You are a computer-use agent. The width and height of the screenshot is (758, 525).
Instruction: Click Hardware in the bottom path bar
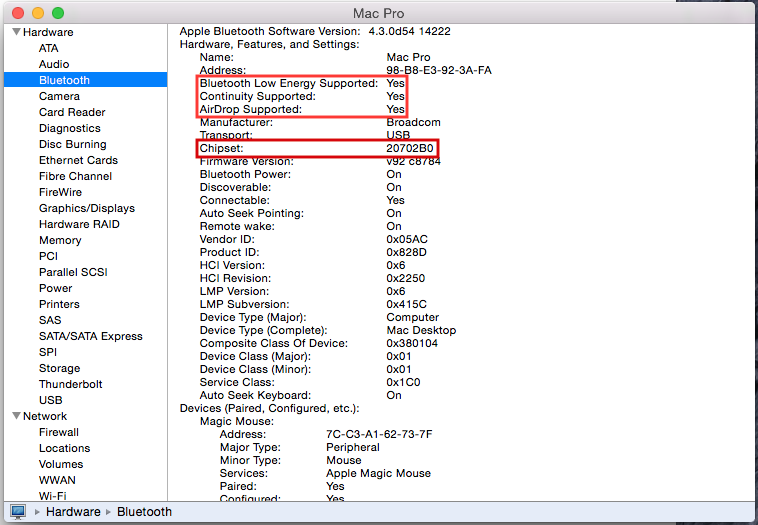73,511
